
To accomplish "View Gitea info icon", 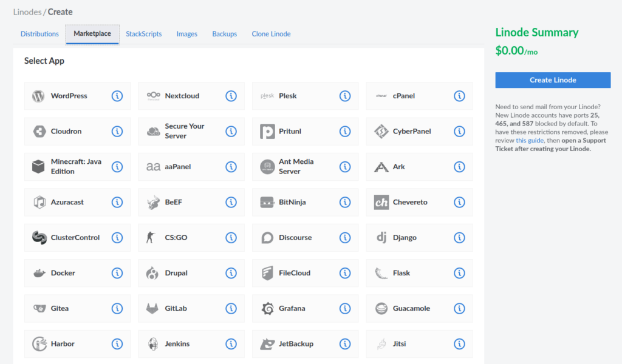I will click(117, 308).
